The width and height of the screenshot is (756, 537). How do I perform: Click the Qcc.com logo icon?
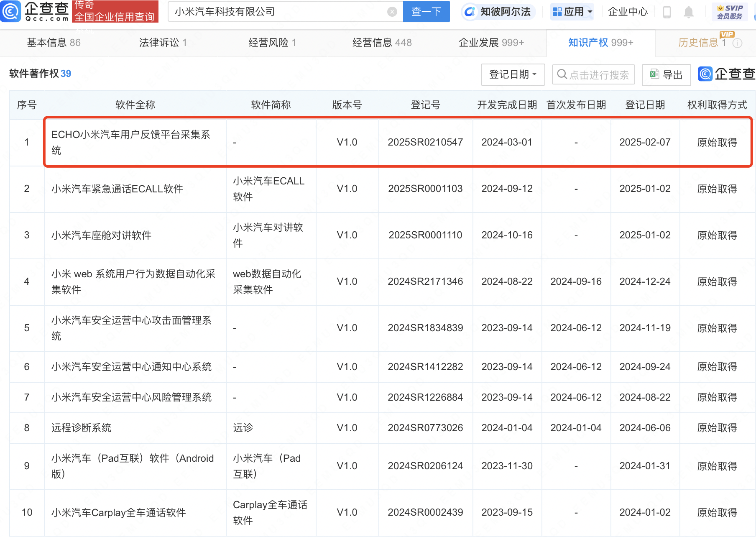(x=10, y=11)
